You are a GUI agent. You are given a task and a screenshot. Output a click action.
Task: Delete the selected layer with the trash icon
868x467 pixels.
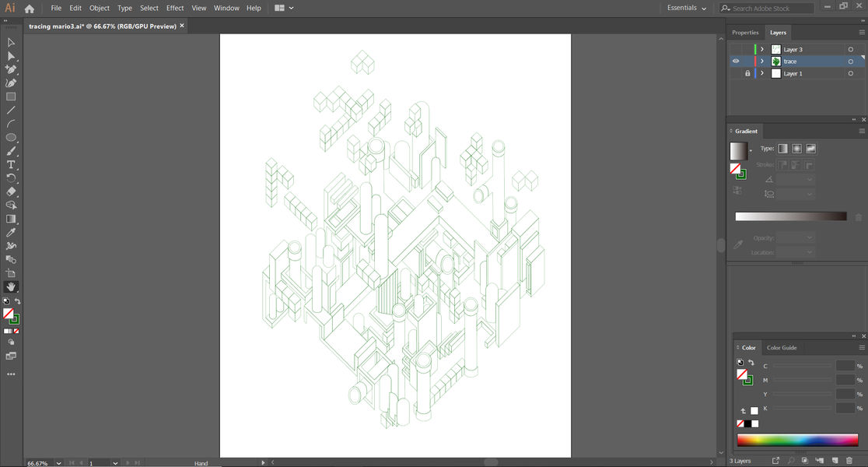pos(849,461)
